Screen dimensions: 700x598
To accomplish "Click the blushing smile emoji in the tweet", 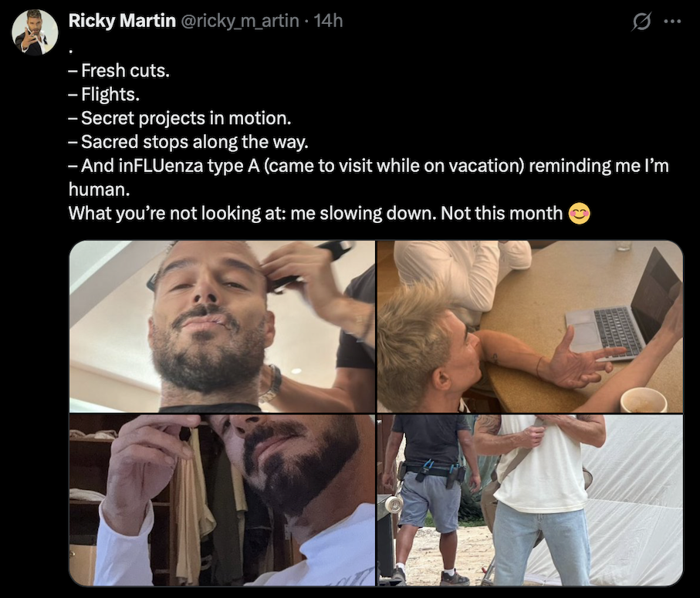I will (580, 213).
